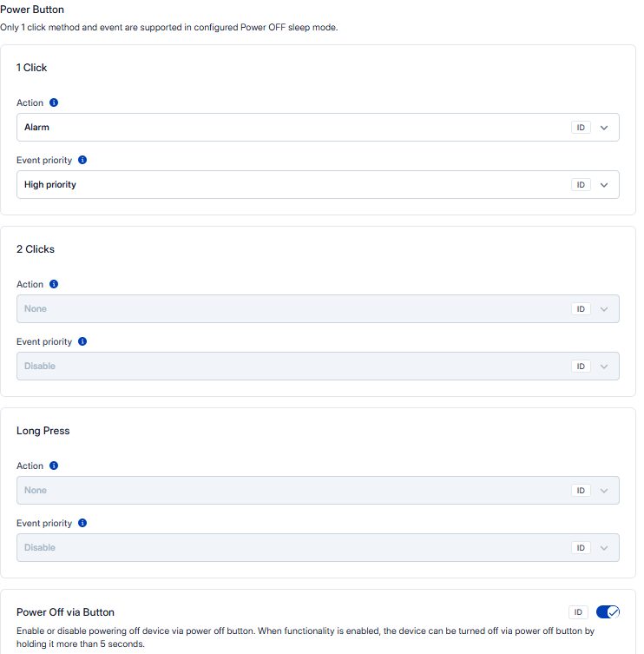The image size is (644, 654).
Task: Disable Power Off via Button toggle
Action: pos(608,612)
